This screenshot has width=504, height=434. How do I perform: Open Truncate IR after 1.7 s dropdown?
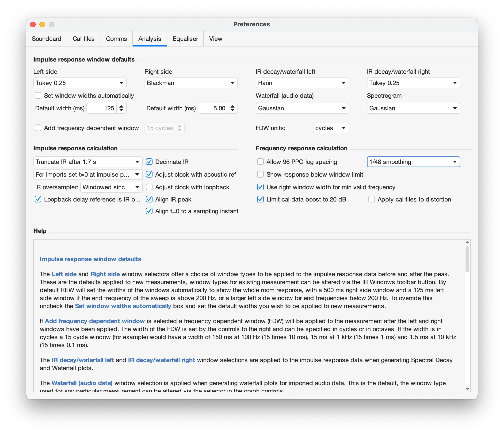pos(88,162)
